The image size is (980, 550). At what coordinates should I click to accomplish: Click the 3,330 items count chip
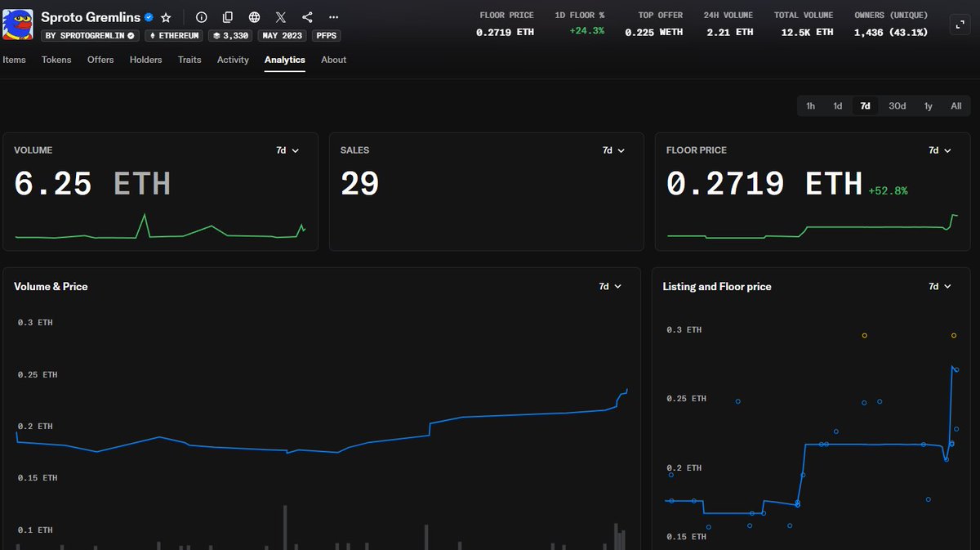(230, 36)
